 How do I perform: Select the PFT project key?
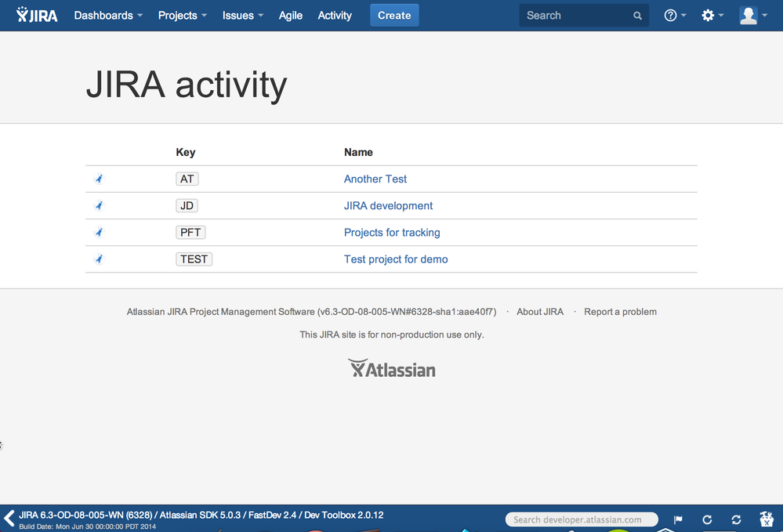pyautogui.click(x=190, y=232)
